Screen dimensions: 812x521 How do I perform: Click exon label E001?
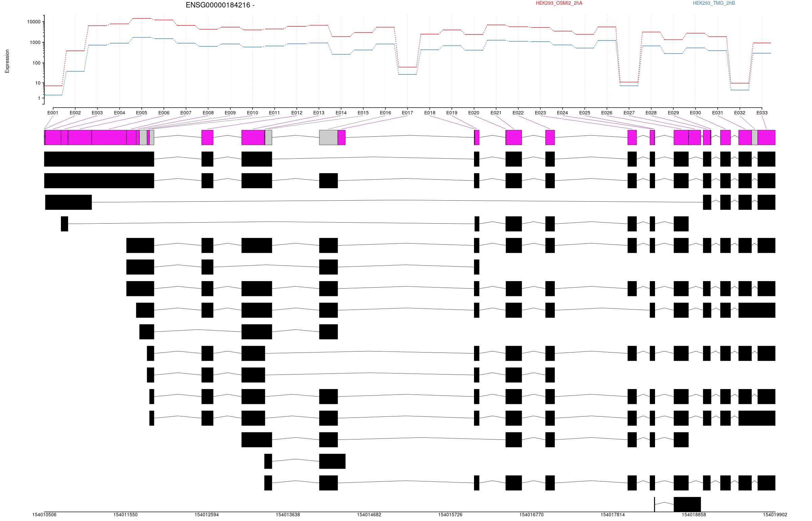(x=53, y=113)
